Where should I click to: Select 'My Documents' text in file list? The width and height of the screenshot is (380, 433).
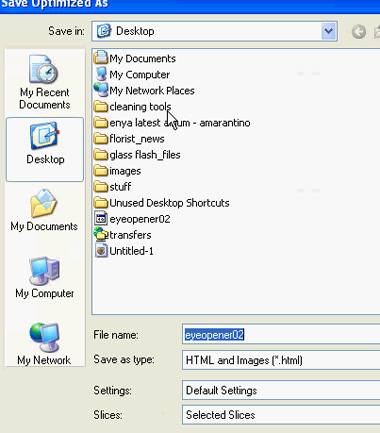coord(143,59)
